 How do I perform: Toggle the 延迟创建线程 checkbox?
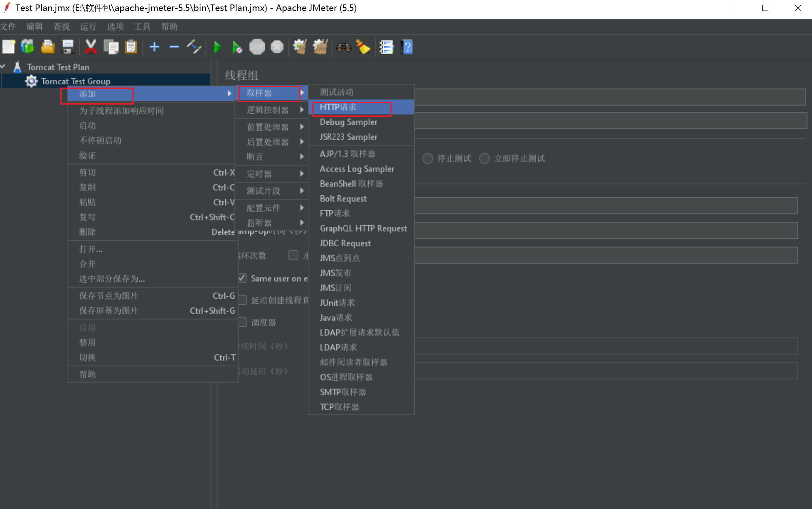pos(242,300)
